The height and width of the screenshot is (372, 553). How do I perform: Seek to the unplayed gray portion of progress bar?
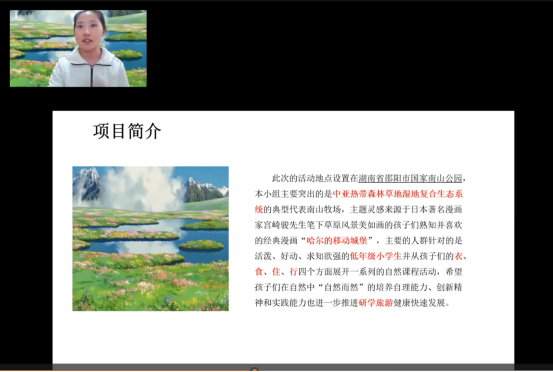coord(403,371)
